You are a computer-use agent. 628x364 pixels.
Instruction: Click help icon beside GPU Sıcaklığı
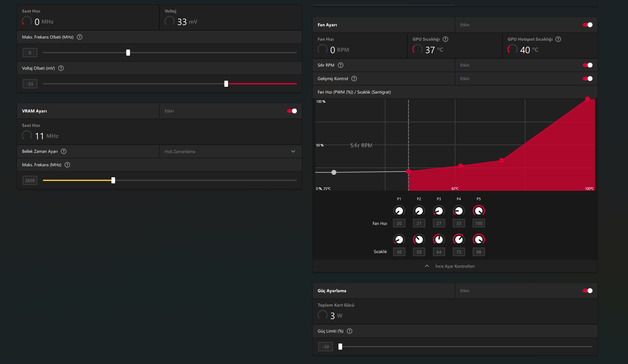[446, 39]
